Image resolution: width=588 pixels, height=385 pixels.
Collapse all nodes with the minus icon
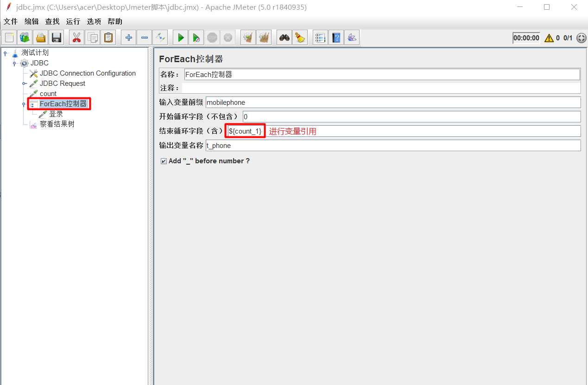click(x=145, y=38)
